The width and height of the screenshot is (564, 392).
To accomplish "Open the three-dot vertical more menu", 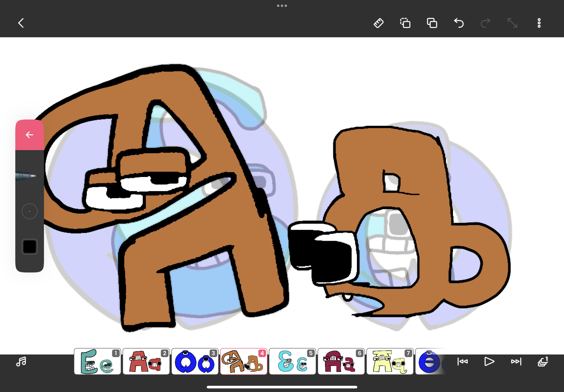I will [x=539, y=23].
